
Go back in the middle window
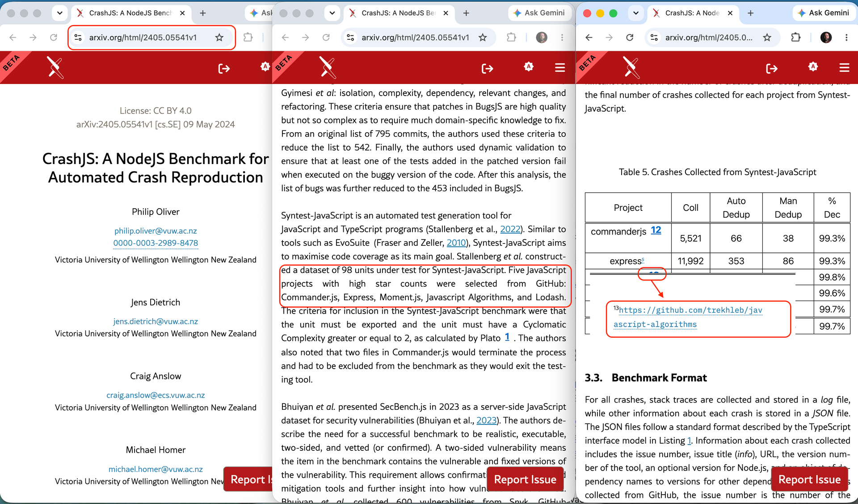[285, 38]
